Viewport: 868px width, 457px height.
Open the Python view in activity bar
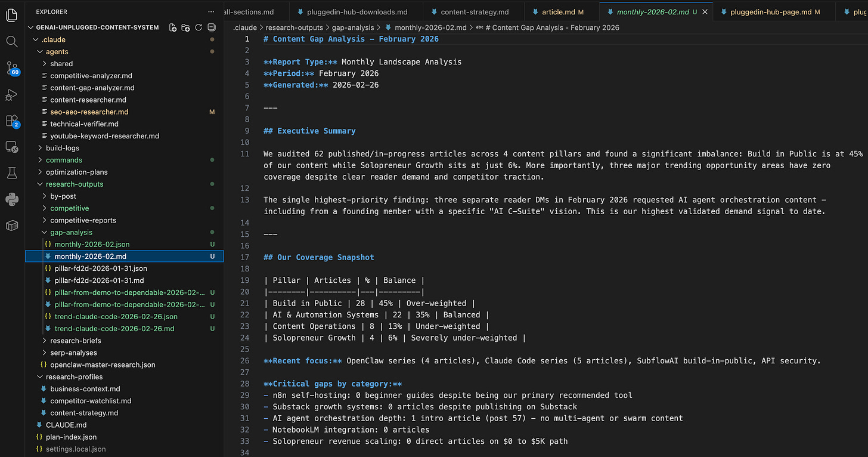click(x=11, y=199)
